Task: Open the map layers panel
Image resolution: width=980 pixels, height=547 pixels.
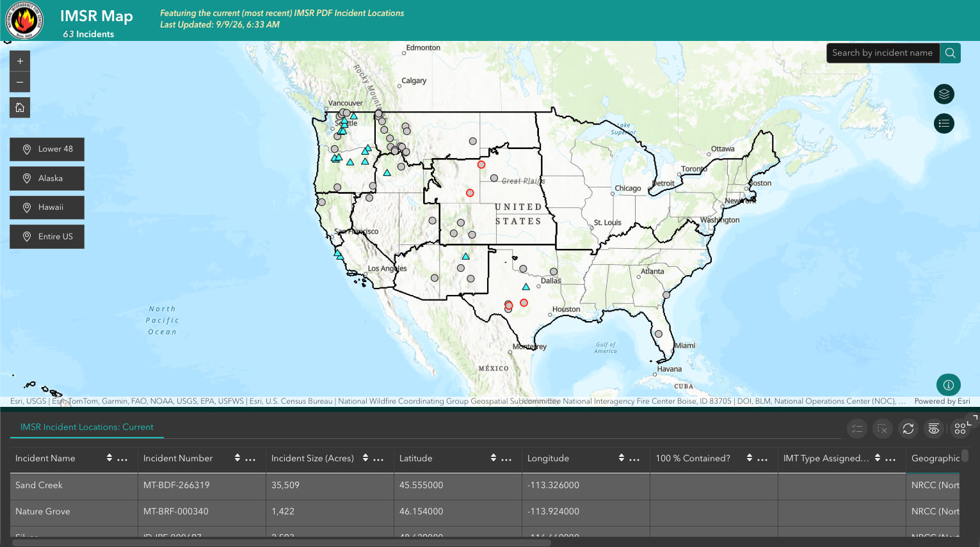Action: (x=944, y=94)
